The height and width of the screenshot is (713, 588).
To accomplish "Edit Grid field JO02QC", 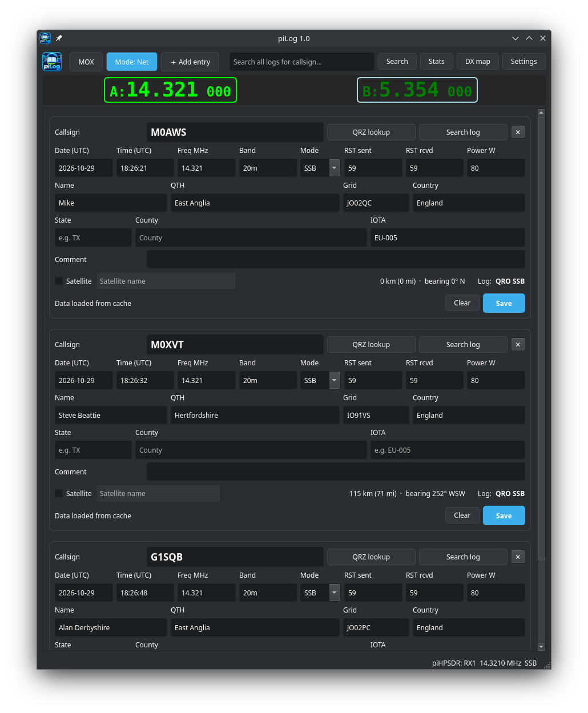I will point(376,203).
